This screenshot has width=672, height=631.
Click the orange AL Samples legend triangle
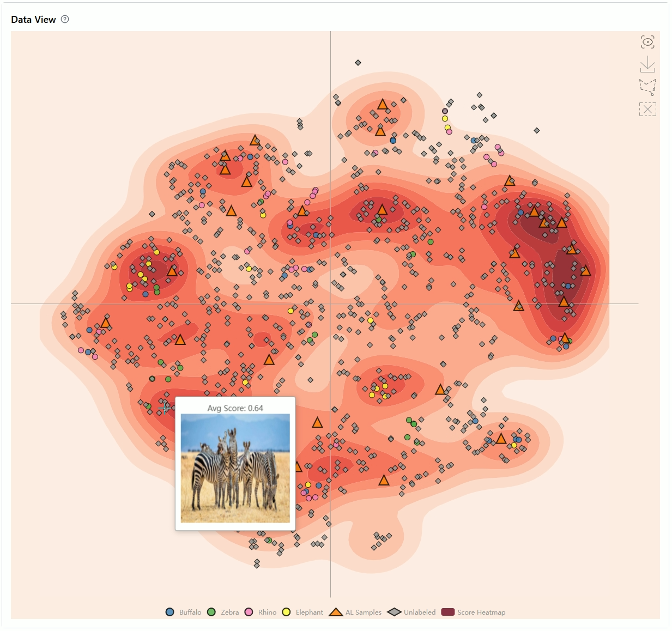(336, 612)
